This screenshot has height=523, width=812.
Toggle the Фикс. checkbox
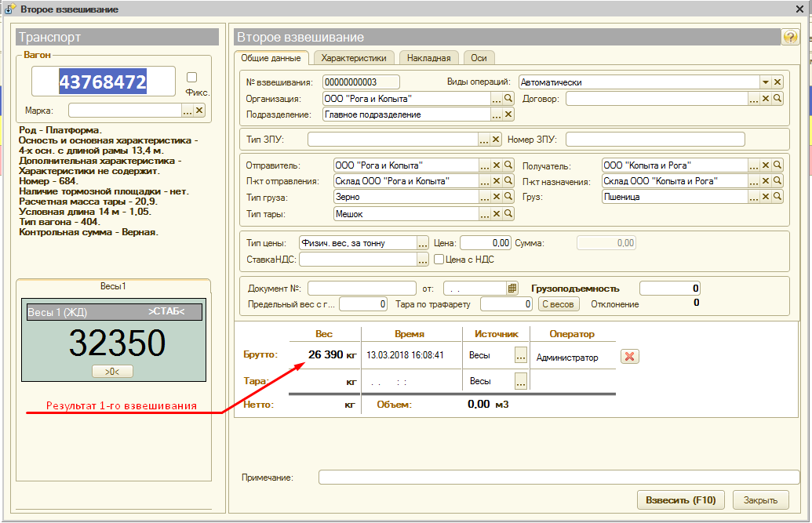[191, 77]
